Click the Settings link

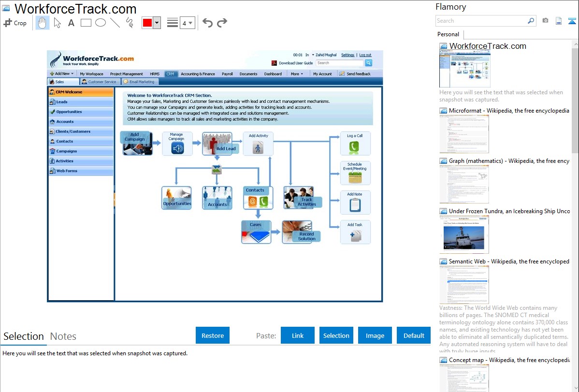[347, 55]
